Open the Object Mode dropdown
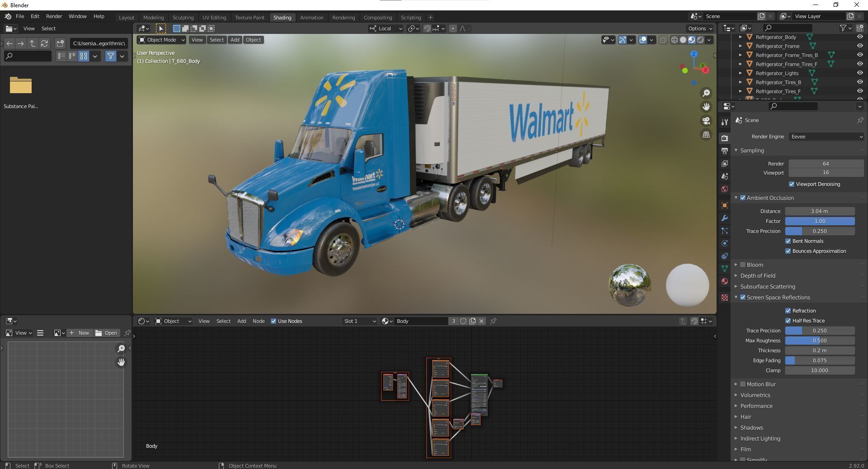Image resolution: width=868 pixels, height=469 pixels. coord(161,40)
